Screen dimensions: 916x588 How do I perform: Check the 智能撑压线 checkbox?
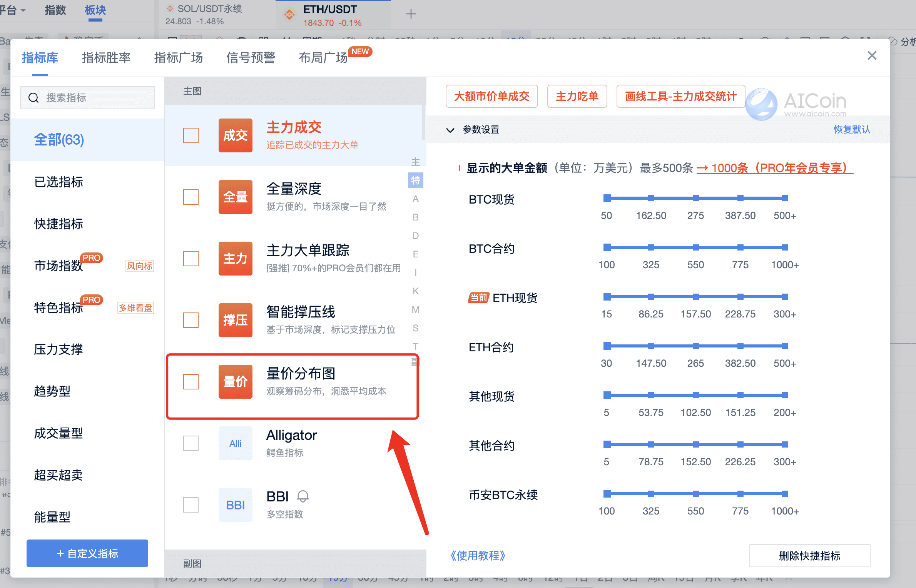191,320
